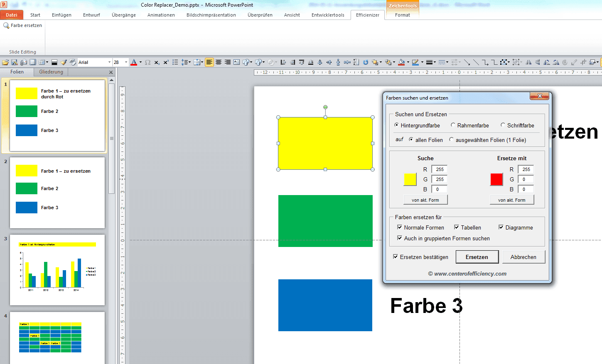Expand the font name combo box
Image resolution: width=602 pixels, height=364 pixels.
(x=110, y=62)
